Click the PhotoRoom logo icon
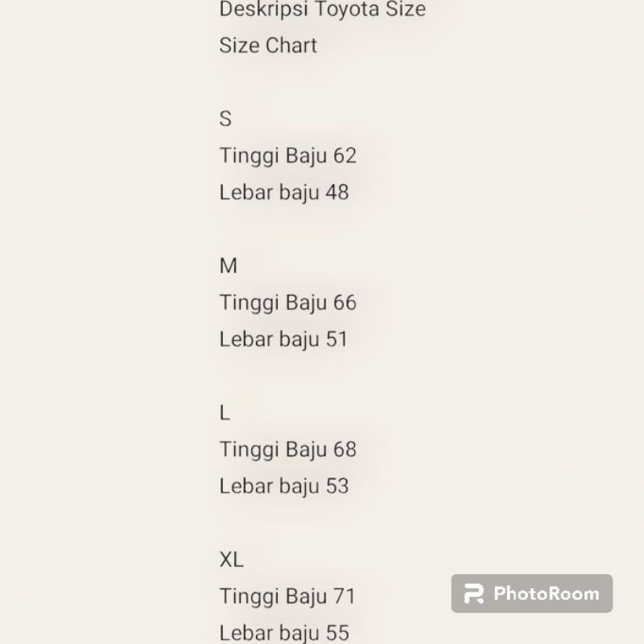This screenshot has width=644, height=644. point(475,594)
